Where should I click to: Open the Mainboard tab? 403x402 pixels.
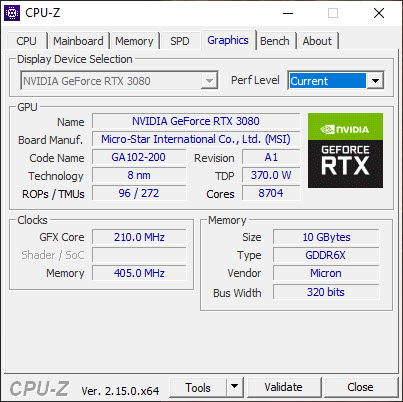click(78, 41)
